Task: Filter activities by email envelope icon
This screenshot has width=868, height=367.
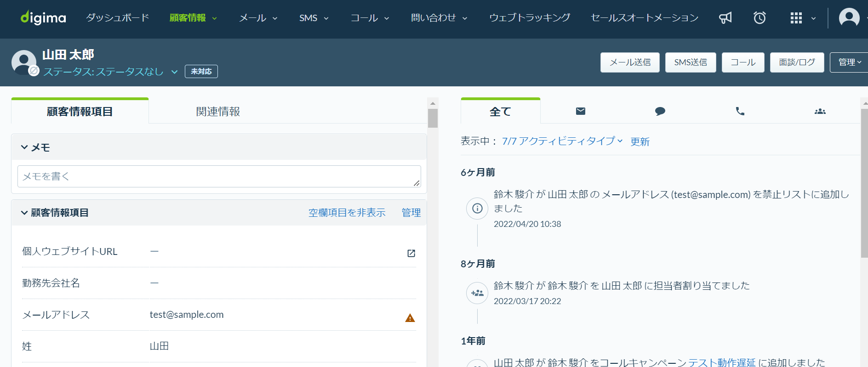Action: [x=581, y=111]
